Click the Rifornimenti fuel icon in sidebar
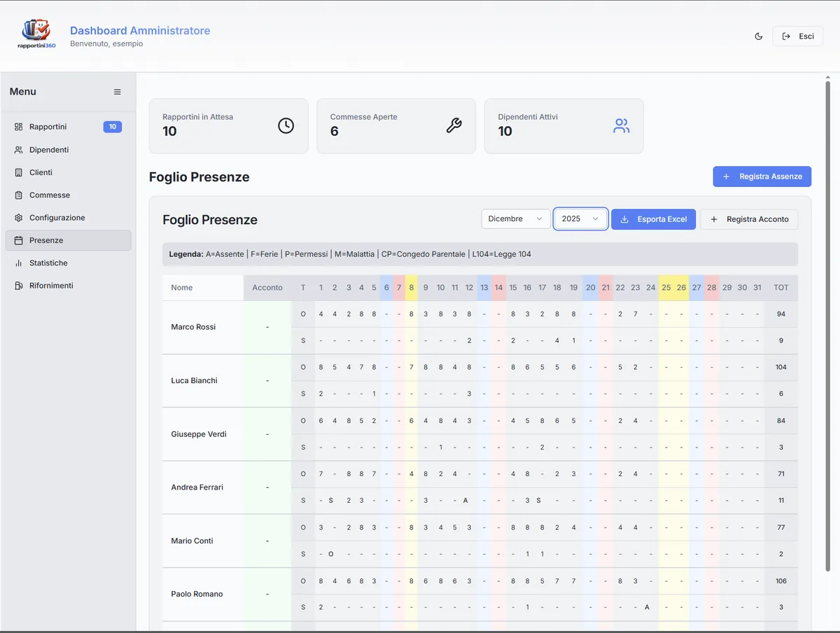The width and height of the screenshot is (840, 633). pyautogui.click(x=18, y=286)
